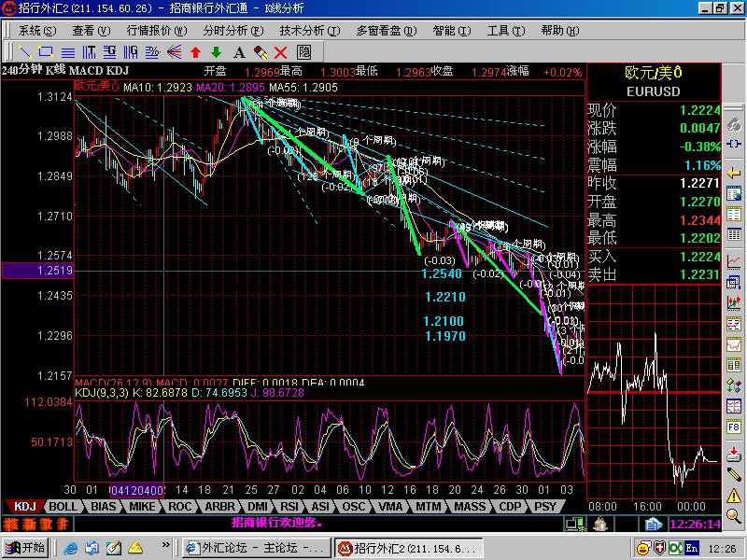Click the yellow back arrow sidebar icon
The height and width of the screenshot is (560, 747).
coord(734,174)
